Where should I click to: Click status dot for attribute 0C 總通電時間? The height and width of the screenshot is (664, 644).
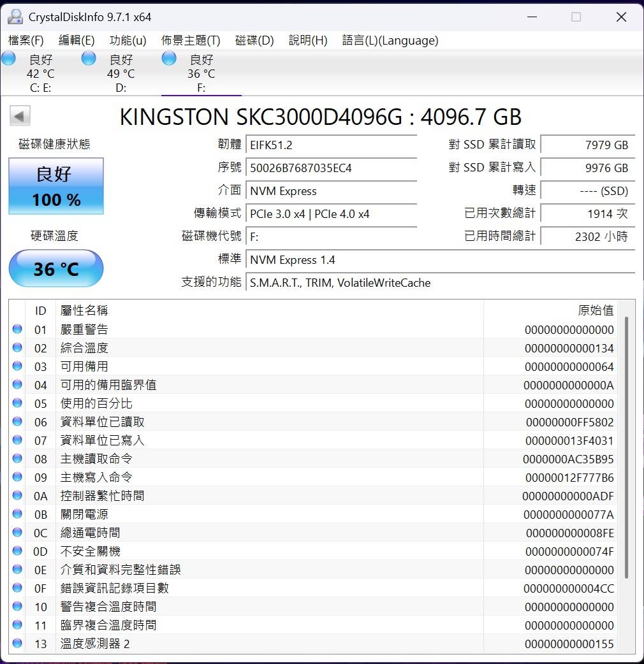[17, 533]
